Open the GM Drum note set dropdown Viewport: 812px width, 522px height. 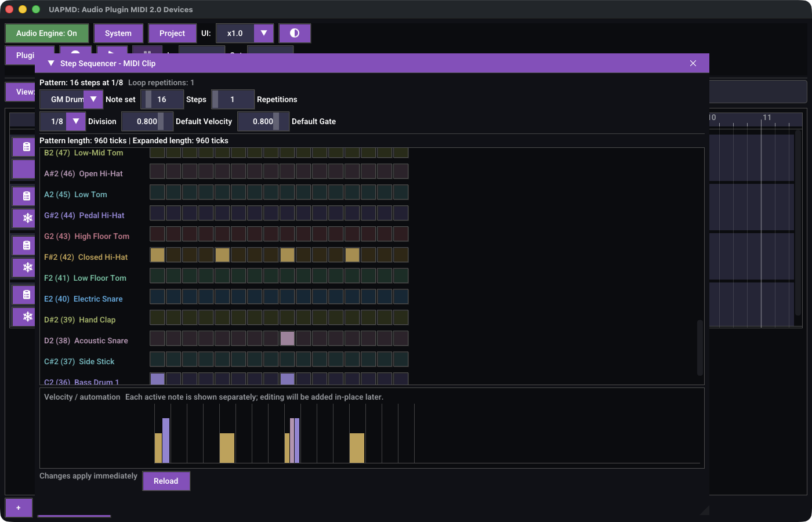point(71,99)
